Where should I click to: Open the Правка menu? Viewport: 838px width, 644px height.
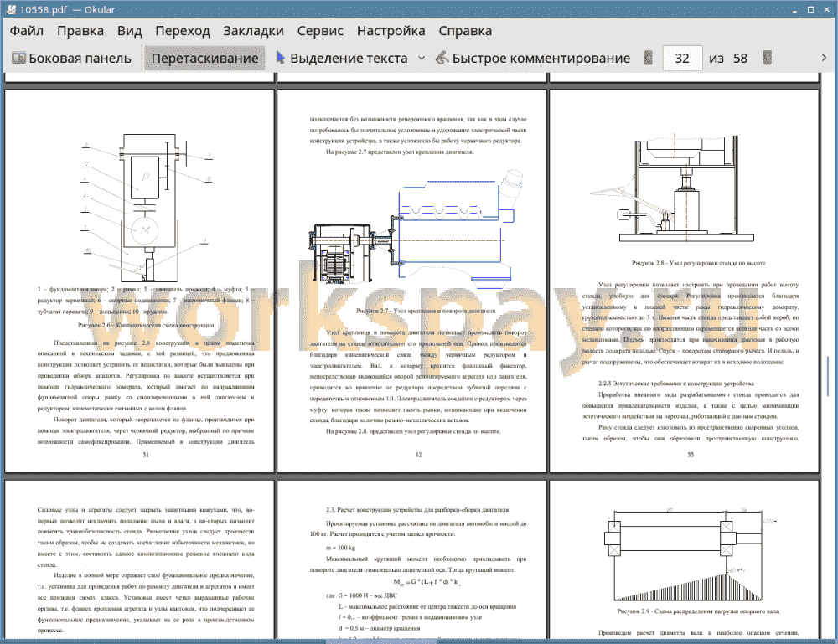80,31
